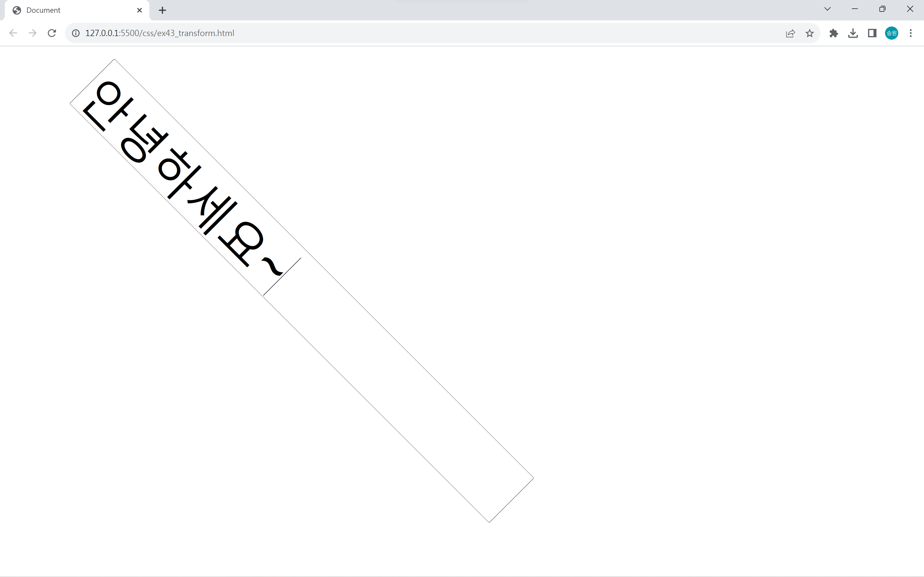
Task: Close the Document tab
Action: (139, 10)
